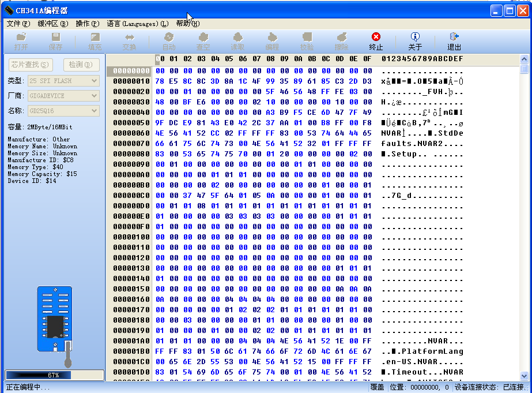Open the 语言 (Languages) menu
532x393 pixels.
point(137,24)
